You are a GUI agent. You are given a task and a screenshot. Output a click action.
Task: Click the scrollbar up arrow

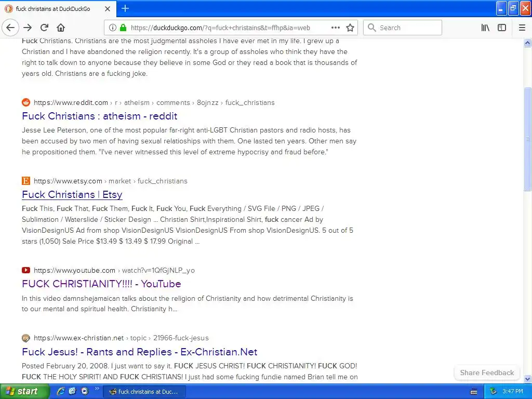[527, 43]
